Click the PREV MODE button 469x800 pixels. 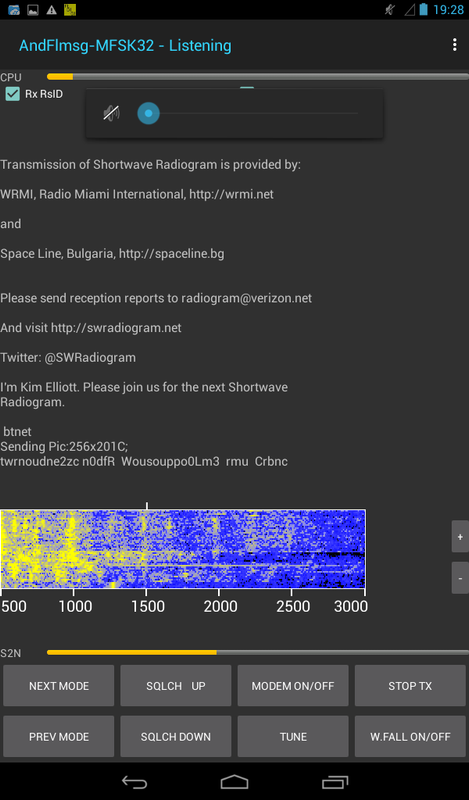tap(59, 736)
